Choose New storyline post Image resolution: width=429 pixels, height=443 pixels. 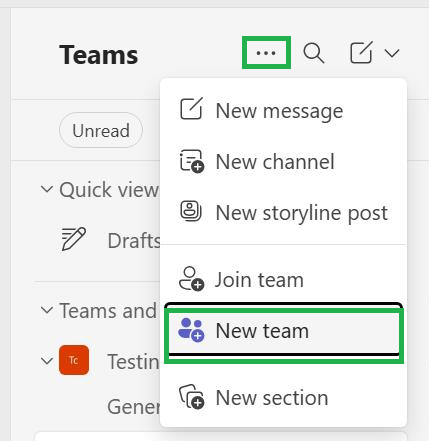[283, 212]
